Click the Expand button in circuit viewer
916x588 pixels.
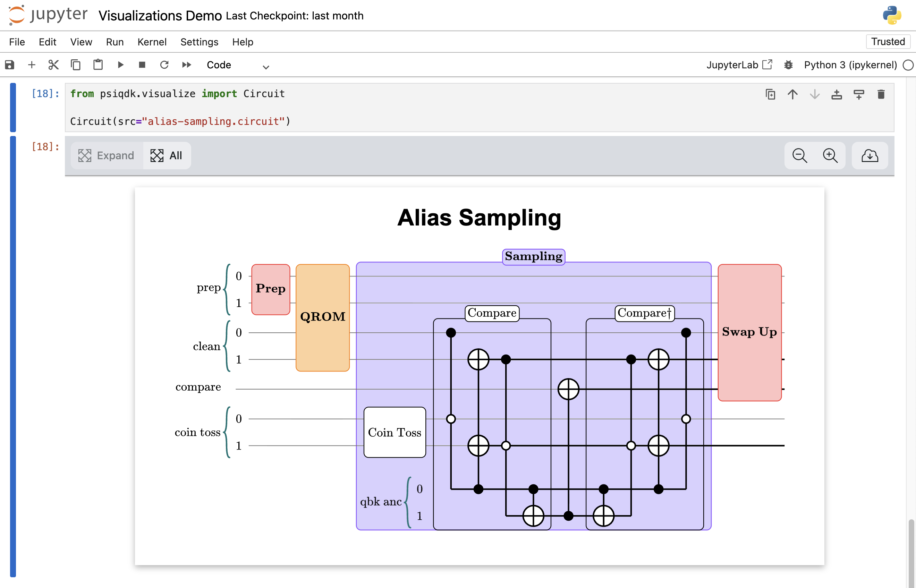107,155
